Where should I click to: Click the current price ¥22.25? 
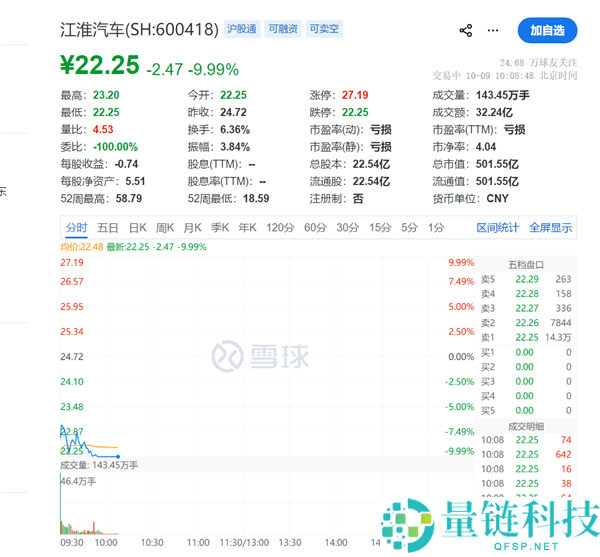[x=100, y=65]
